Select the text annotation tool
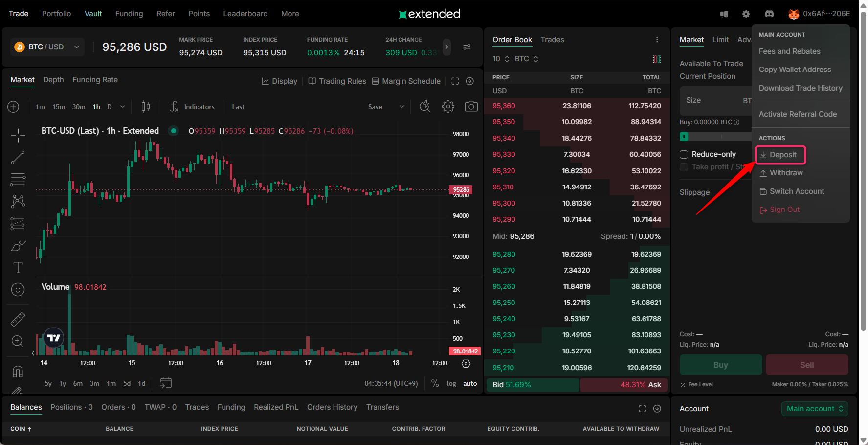 18,267
